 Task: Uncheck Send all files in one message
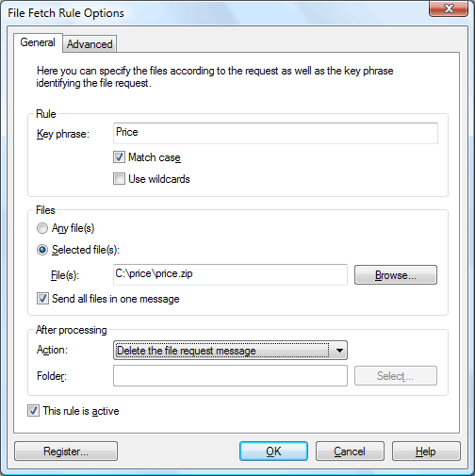coord(42,299)
